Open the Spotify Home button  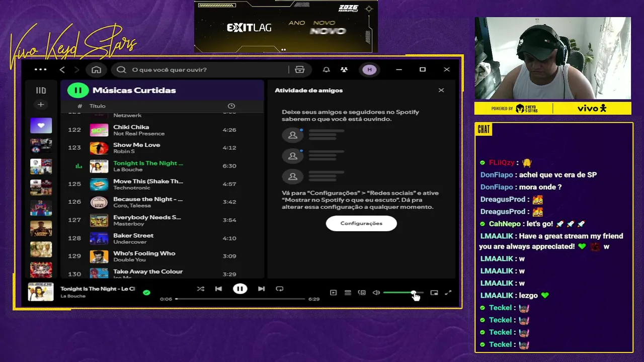pyautogui.click(x=96, y=69)
